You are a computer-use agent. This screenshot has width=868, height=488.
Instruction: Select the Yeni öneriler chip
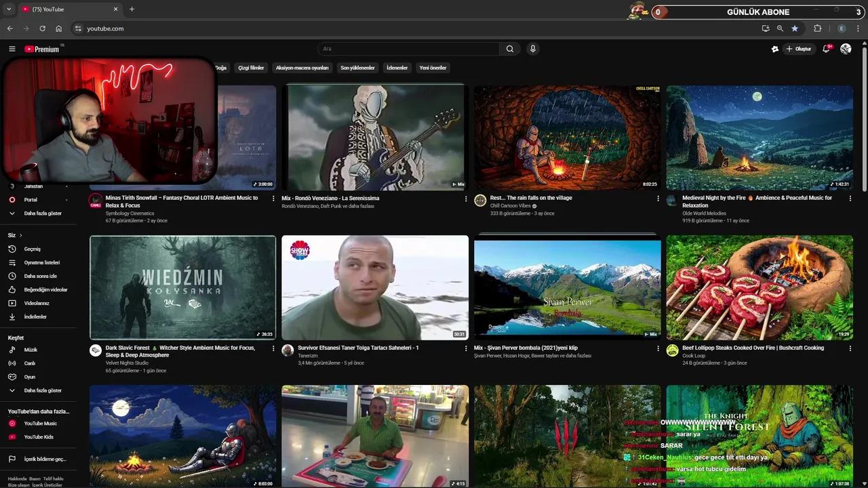(433, 68)
